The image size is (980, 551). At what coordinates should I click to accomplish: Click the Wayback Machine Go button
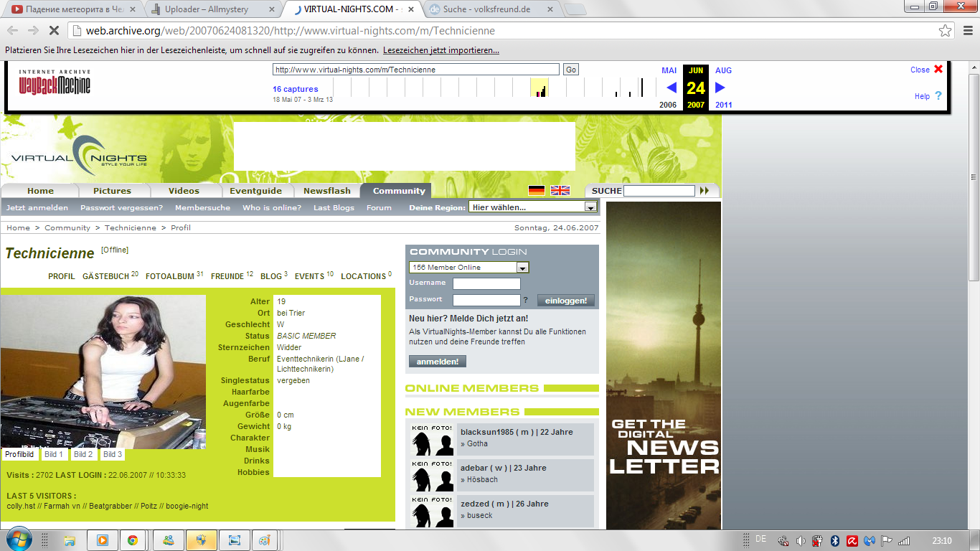click(570, 70)
